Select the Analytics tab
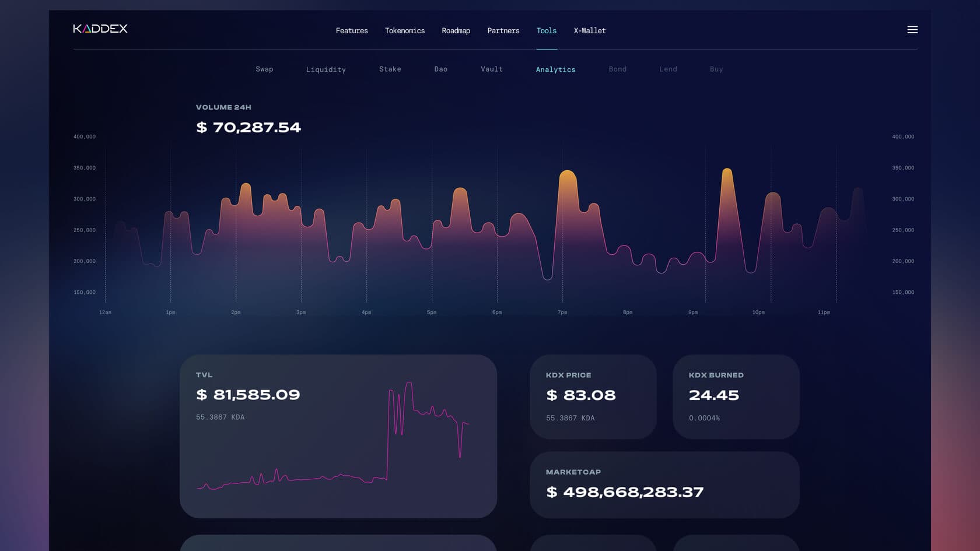The width and height of the screenshot is (980, 551). click(555, 69)
